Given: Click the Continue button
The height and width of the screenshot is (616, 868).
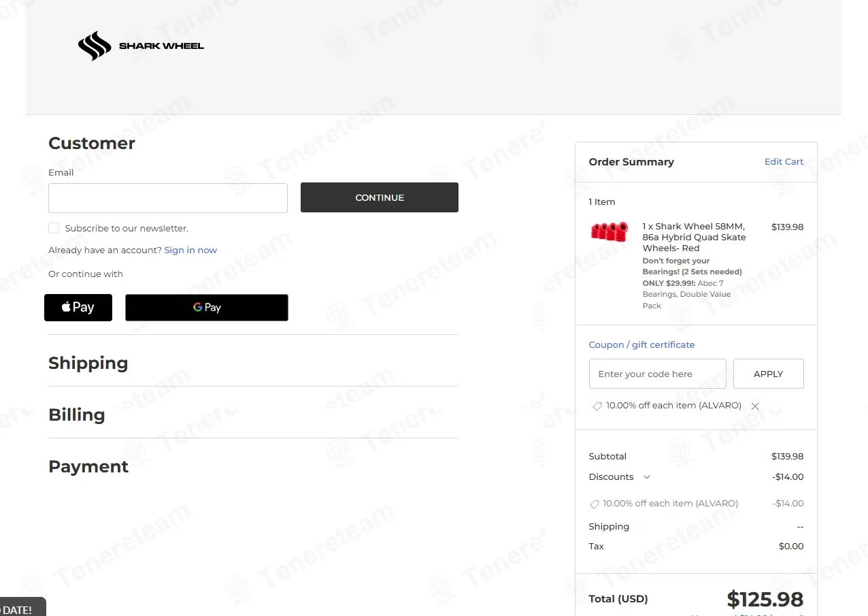Looking at the screenshot, I should (x=380, y=197).
